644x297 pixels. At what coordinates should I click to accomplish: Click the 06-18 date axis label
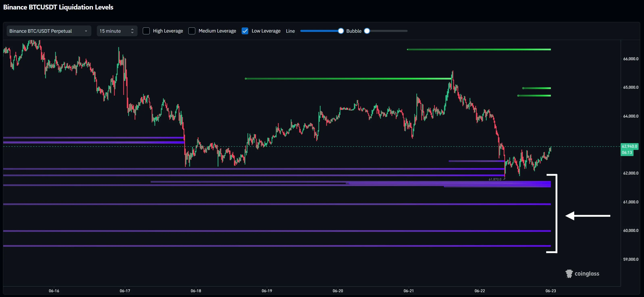point(196,291)
